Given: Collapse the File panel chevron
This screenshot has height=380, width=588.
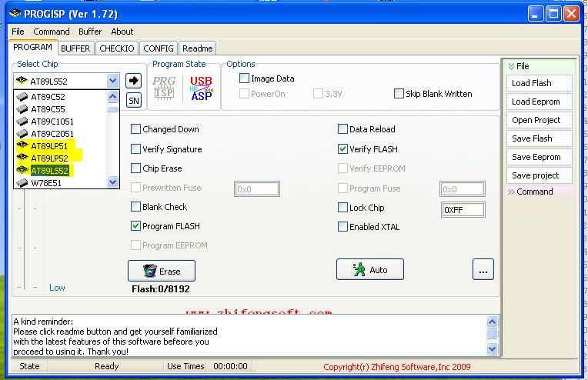Looking at the screenshot, I should (x=511, y=66).
